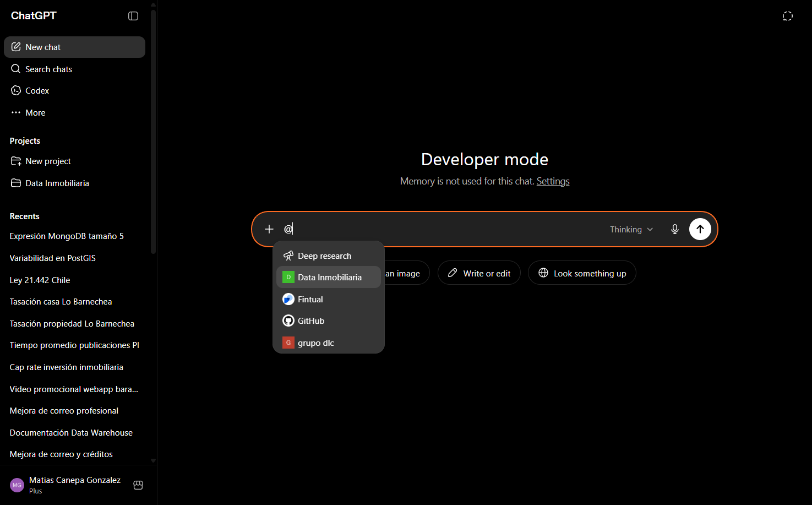
Task: Click the GitHub octocat icon
Action: pos(288,321)
